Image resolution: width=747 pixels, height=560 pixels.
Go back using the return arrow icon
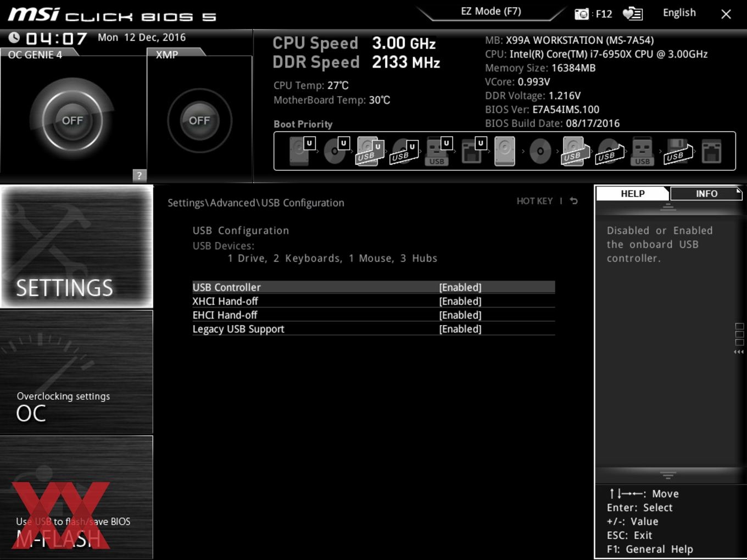573,201
